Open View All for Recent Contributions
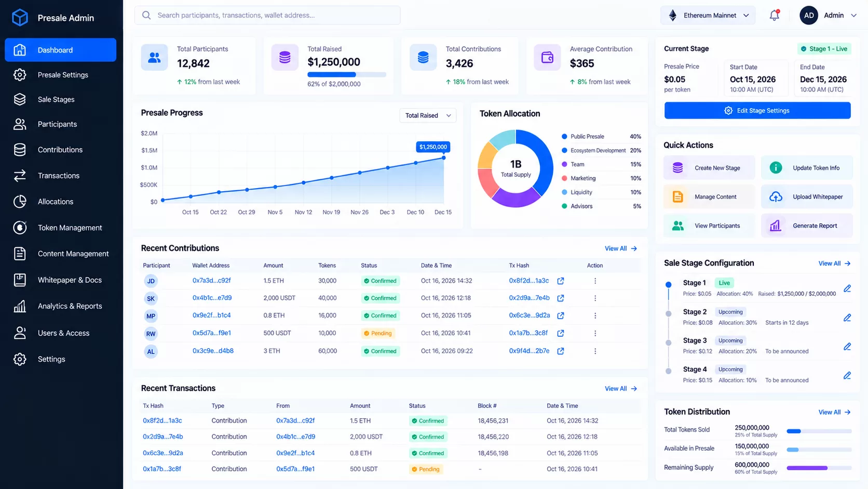 621,248
